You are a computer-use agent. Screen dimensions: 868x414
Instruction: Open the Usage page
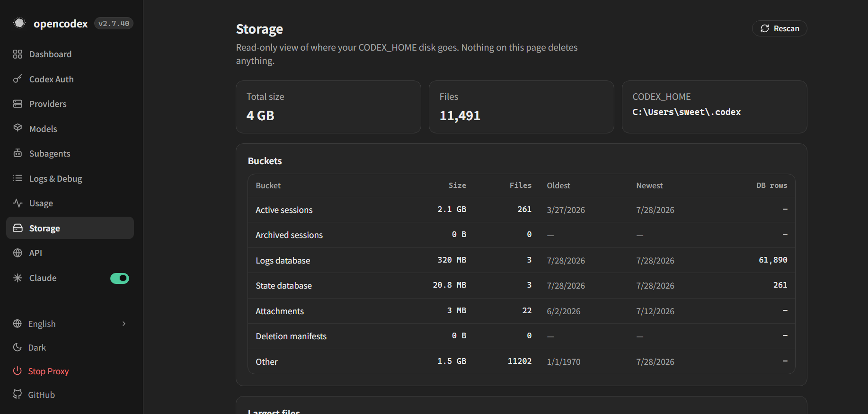coord(70,203)
